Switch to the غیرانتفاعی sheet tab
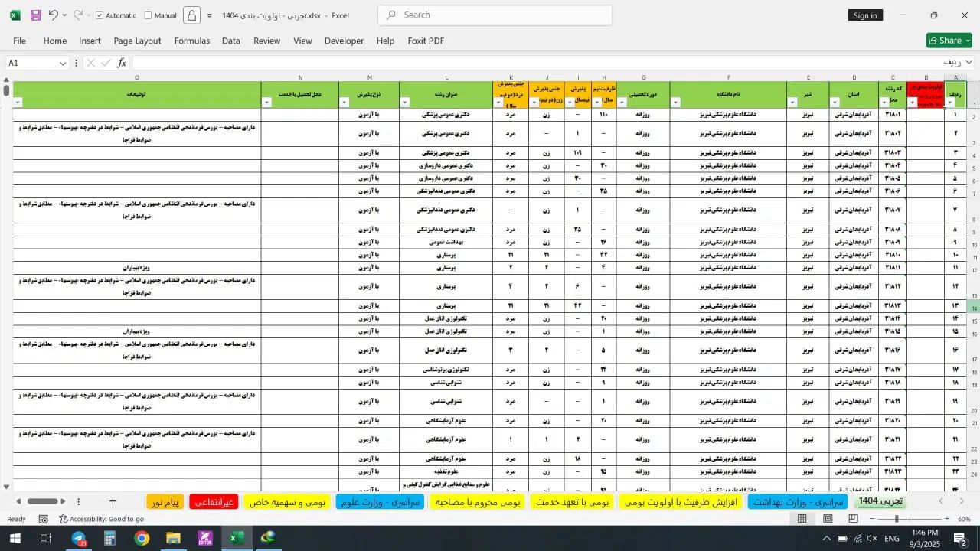980x551 pixels. tap(214, 502)
